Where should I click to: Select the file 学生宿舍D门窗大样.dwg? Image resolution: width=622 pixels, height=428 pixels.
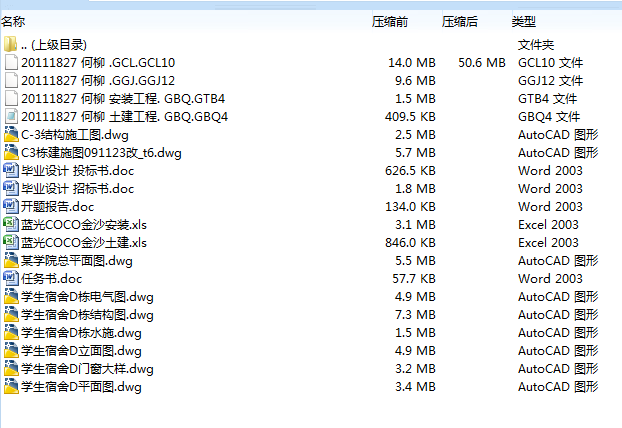click(x=87, y=369)
